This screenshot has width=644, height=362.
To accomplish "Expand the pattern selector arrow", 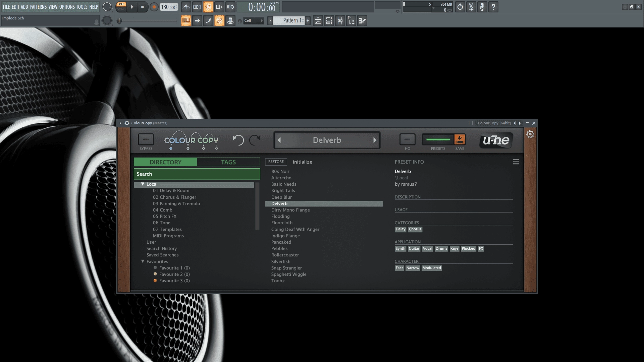I will point(270,21).
